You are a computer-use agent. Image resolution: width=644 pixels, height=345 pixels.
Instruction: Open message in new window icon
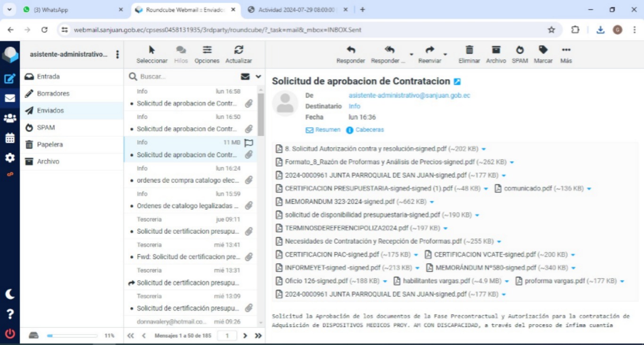pos(457,82)
